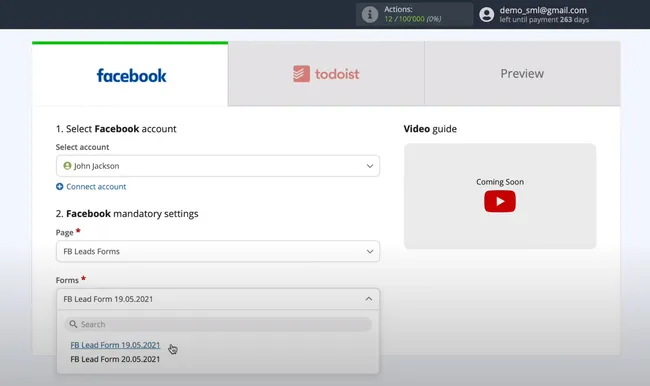650x386 pixels.
Task: Expand the Select account dropdown chevron
Action: [x=370, y=166]
